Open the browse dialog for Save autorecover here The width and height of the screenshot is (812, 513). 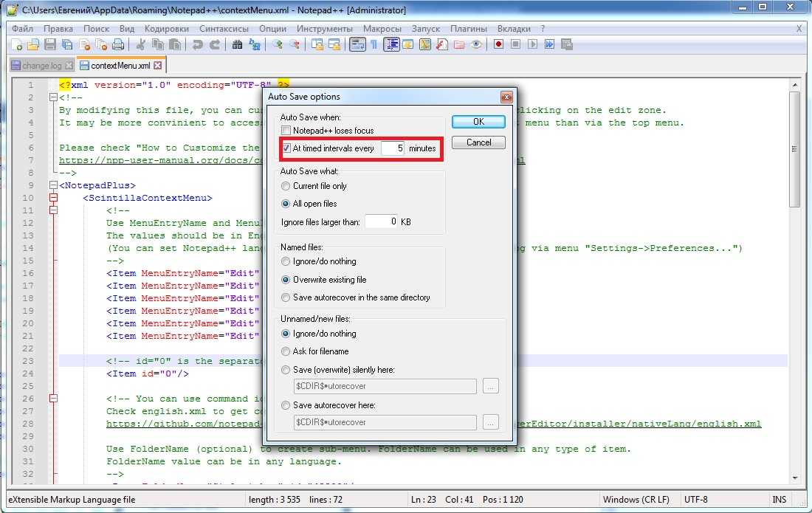(x=490, y=421)
